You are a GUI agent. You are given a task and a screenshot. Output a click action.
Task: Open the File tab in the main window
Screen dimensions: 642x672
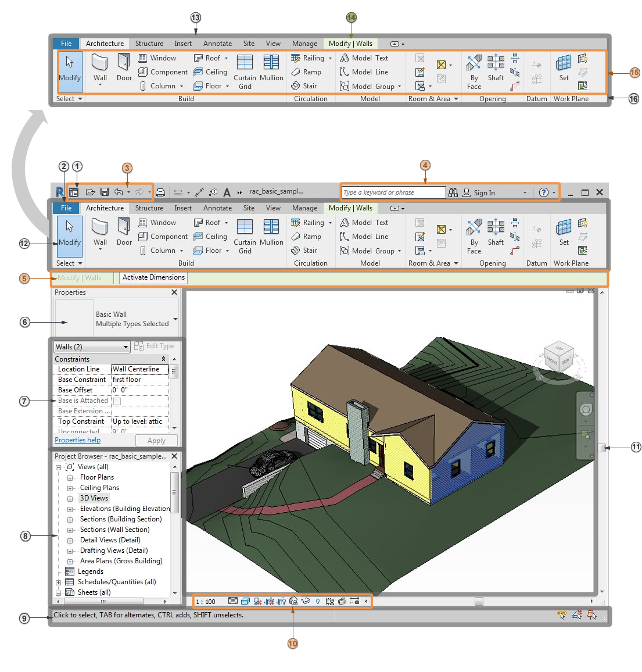[66, 208]
